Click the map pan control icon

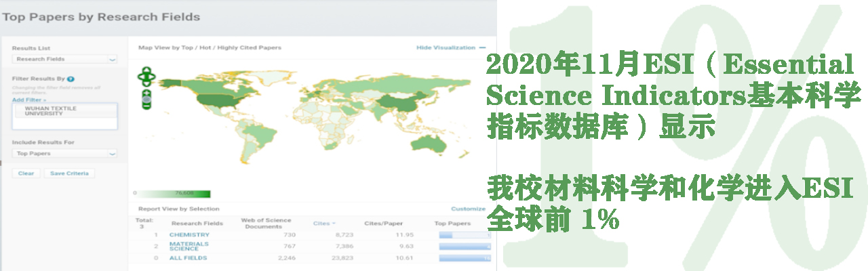pos(146,76)
